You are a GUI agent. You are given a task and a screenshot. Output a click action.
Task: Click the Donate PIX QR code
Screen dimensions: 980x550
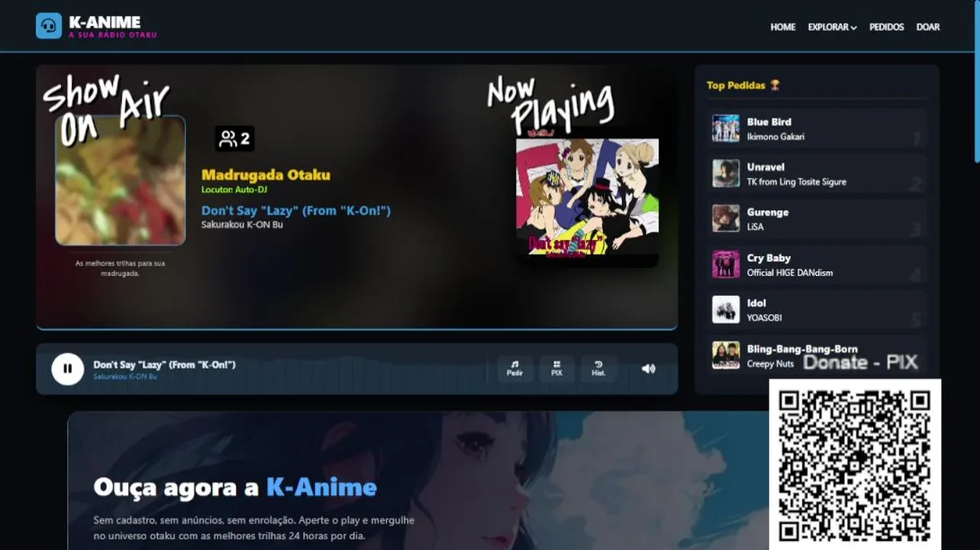click(x=855, y=464)
